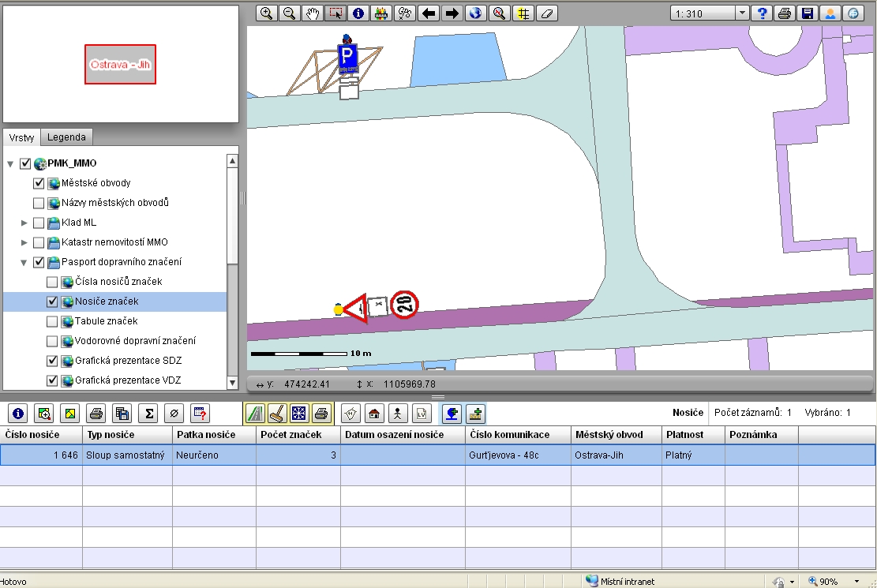Check the Klad ML layer checkbox
The image size is (877, 588).
click(39, 223)
